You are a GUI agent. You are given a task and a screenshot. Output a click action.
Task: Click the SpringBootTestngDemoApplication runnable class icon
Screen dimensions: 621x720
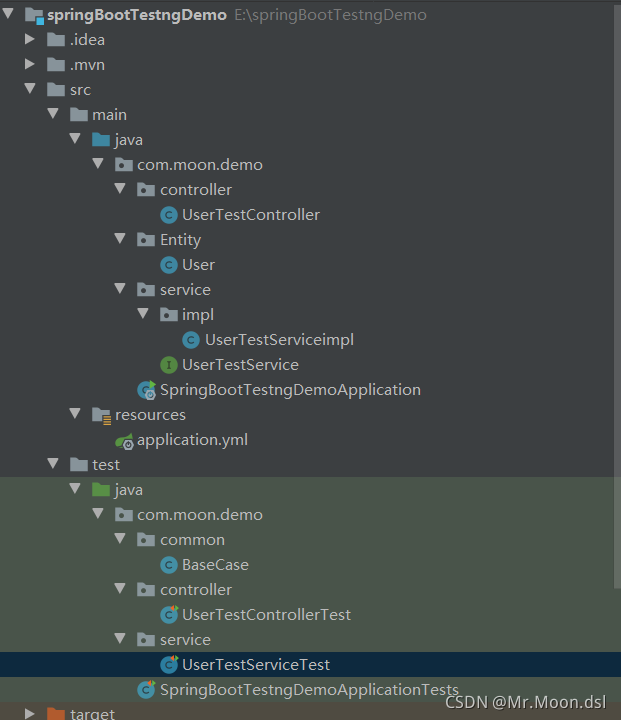click(147, 390)
